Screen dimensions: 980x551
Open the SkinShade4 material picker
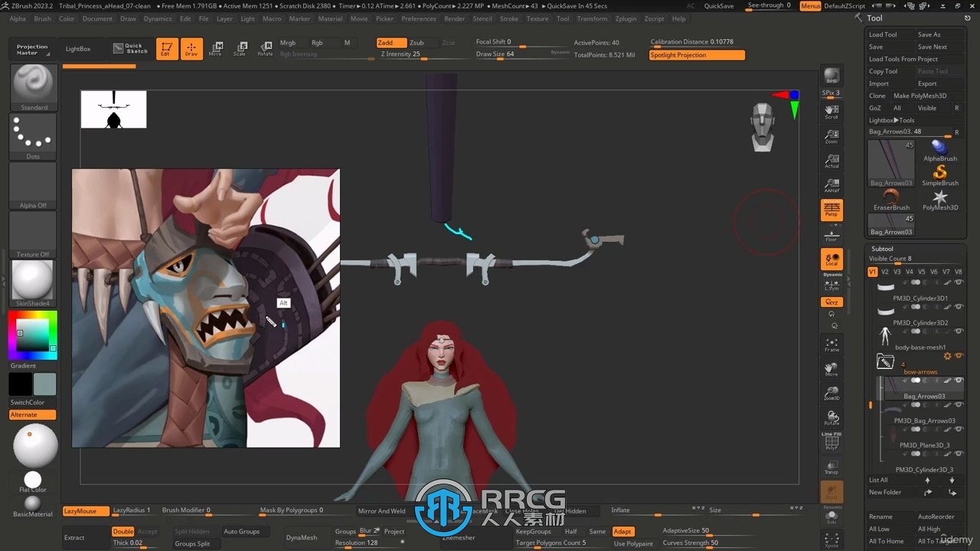click(x=34, y=283)
